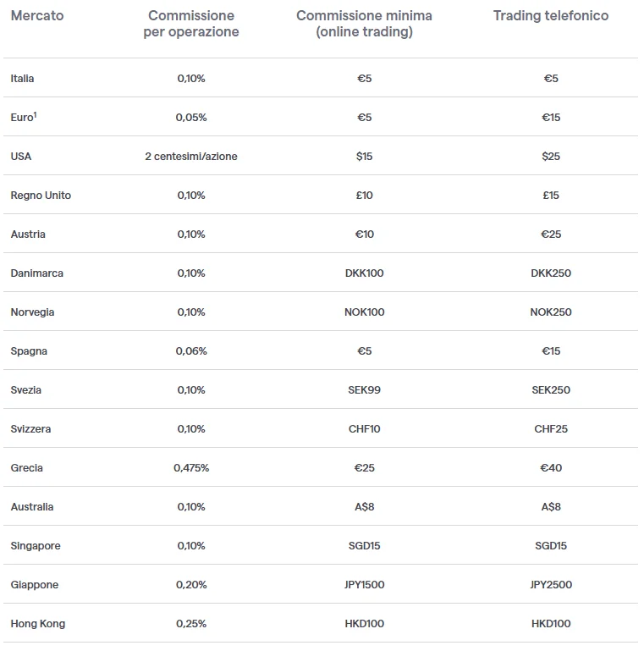The image size is (644, 651).
Task: Click the Commissione per operazione header
Action: pos(193,24)
